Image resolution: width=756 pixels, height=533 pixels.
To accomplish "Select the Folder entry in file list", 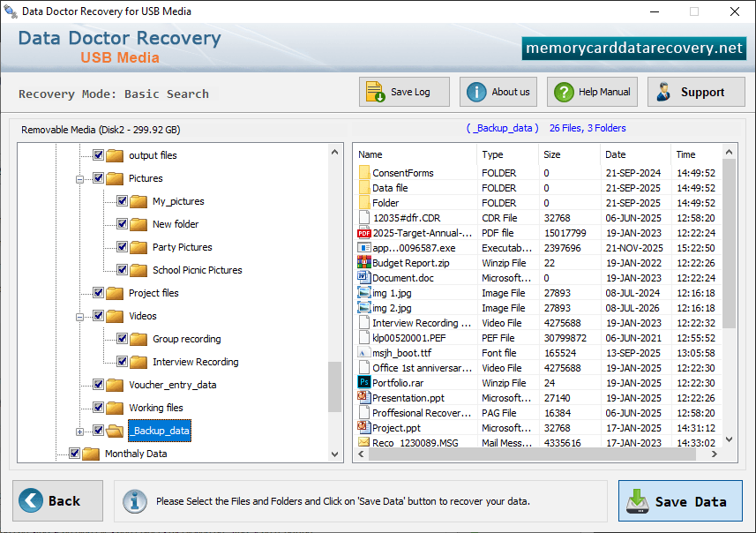I will [x=539, y=203].
